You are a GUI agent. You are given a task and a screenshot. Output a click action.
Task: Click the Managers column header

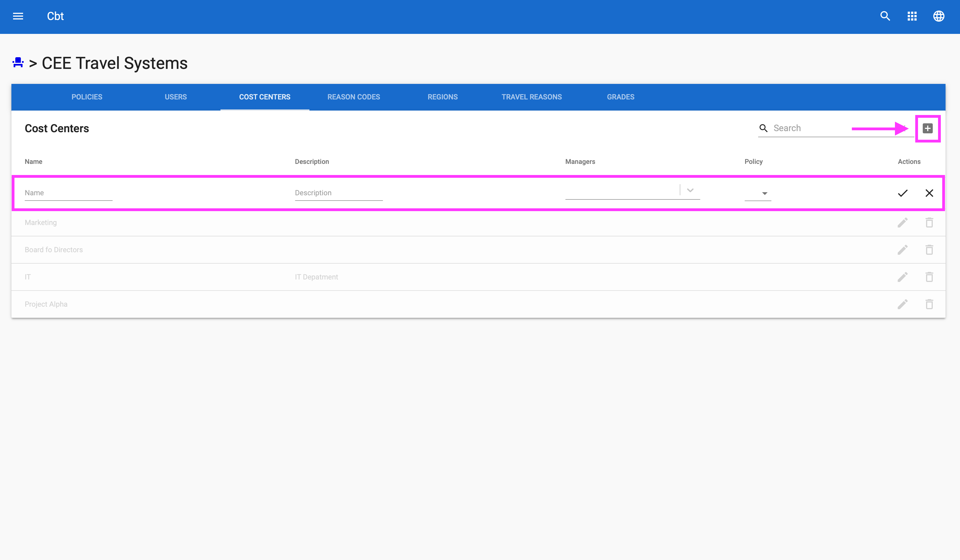580,162
